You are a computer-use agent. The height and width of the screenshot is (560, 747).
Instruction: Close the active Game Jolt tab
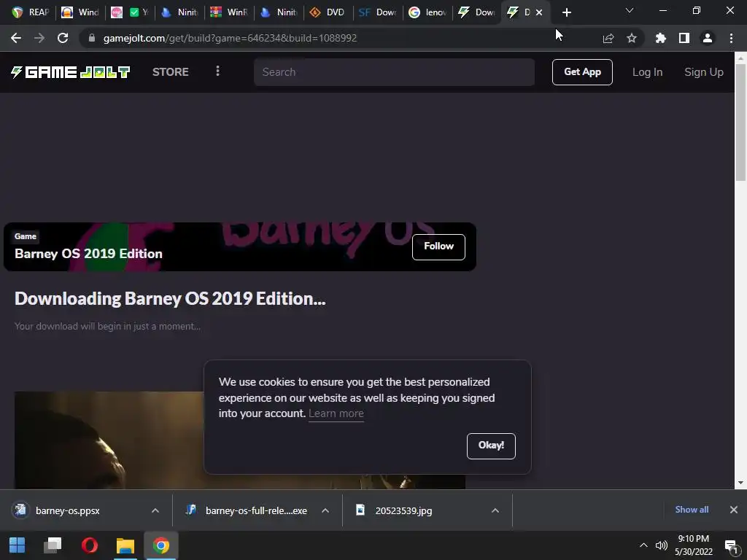539,12
